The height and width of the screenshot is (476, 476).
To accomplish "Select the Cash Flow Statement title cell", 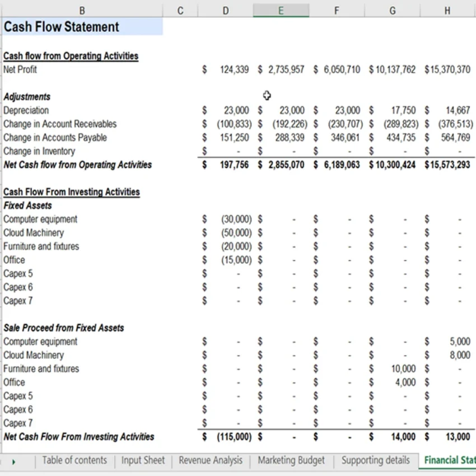I will point(82,26).
